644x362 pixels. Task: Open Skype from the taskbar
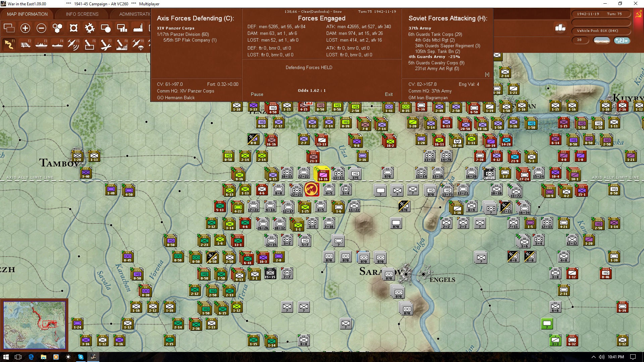coord(81,357)
